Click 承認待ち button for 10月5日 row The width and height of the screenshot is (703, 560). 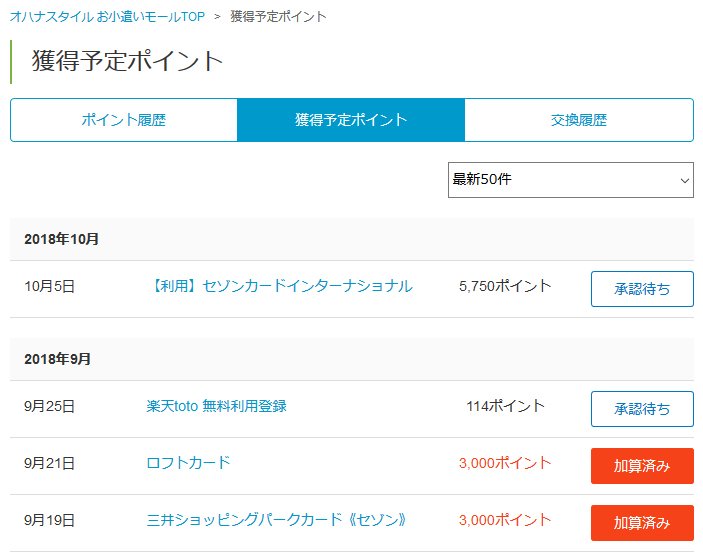point(642,289)
